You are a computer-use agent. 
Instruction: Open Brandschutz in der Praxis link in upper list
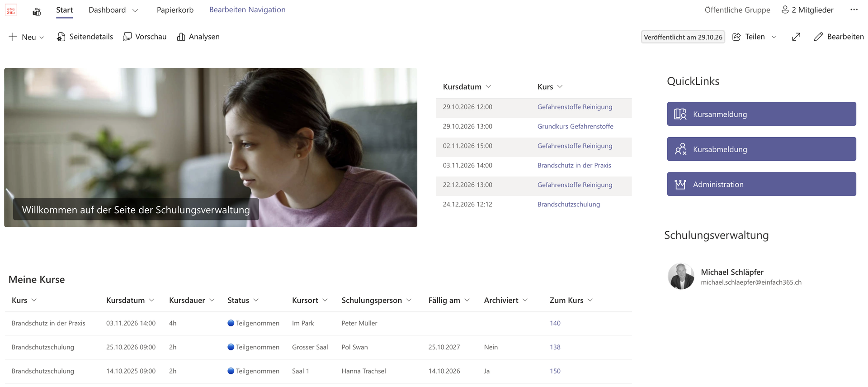(574, 165)
